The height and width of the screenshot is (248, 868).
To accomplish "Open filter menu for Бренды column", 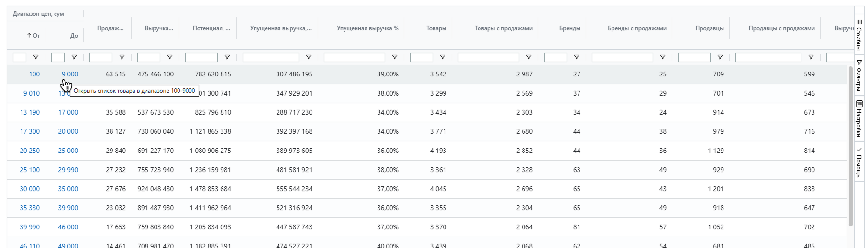I will point(577,57).
